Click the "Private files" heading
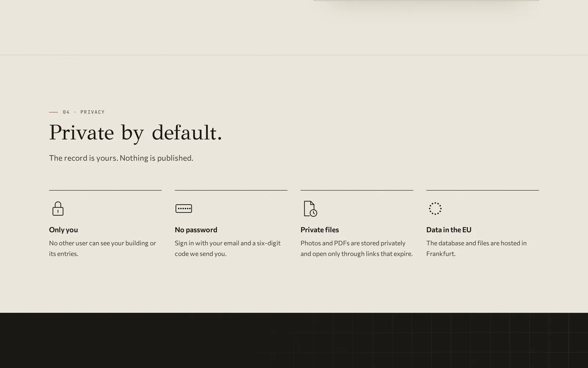Screen dimensions: 588x368 pos(320,230)
